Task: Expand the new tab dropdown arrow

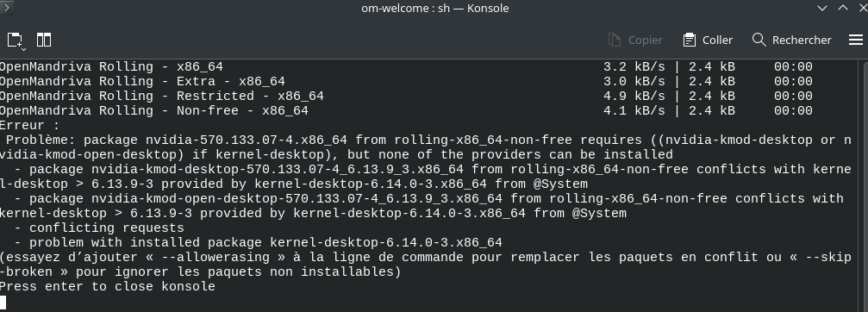Action: click(x=24, y=49)
